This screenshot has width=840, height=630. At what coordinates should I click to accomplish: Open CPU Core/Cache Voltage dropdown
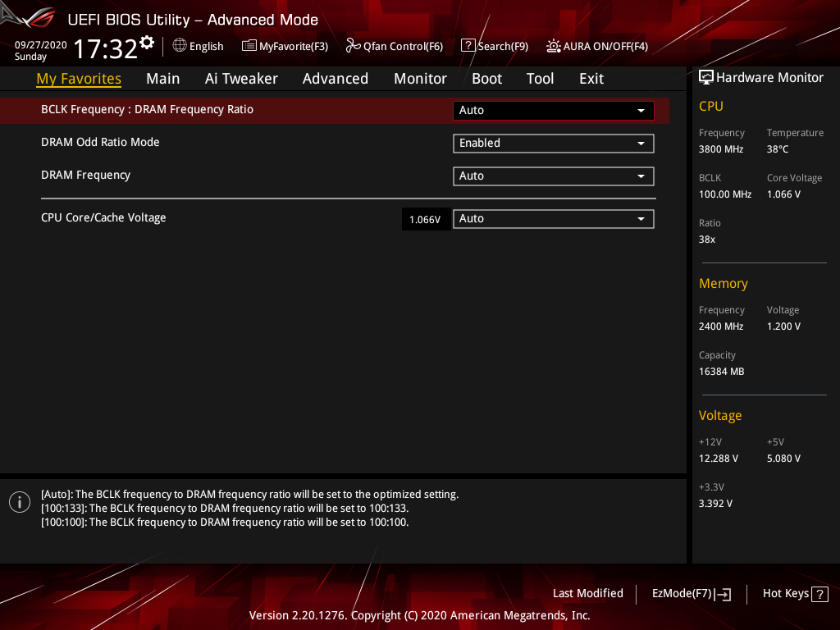554,218
